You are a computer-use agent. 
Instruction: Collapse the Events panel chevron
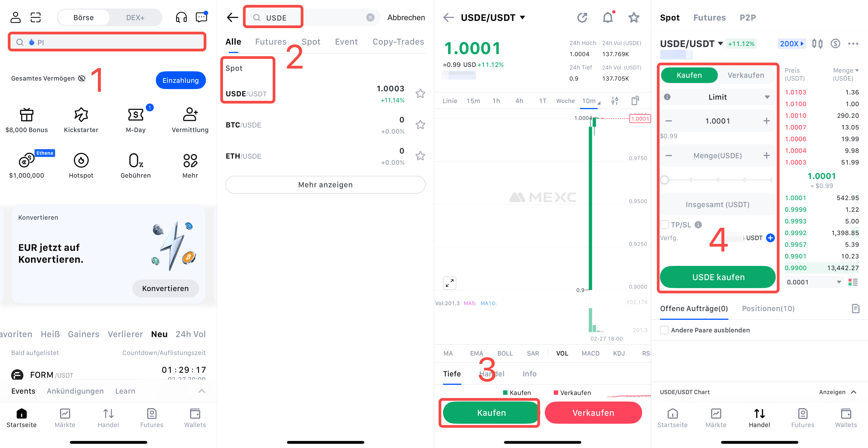[201, 391]
